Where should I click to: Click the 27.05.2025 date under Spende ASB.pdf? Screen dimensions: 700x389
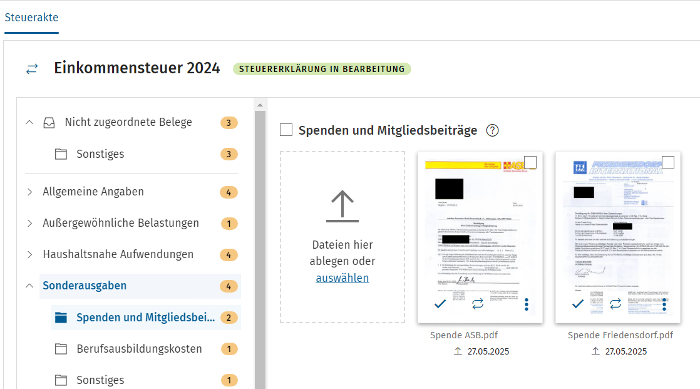(488, 351)
